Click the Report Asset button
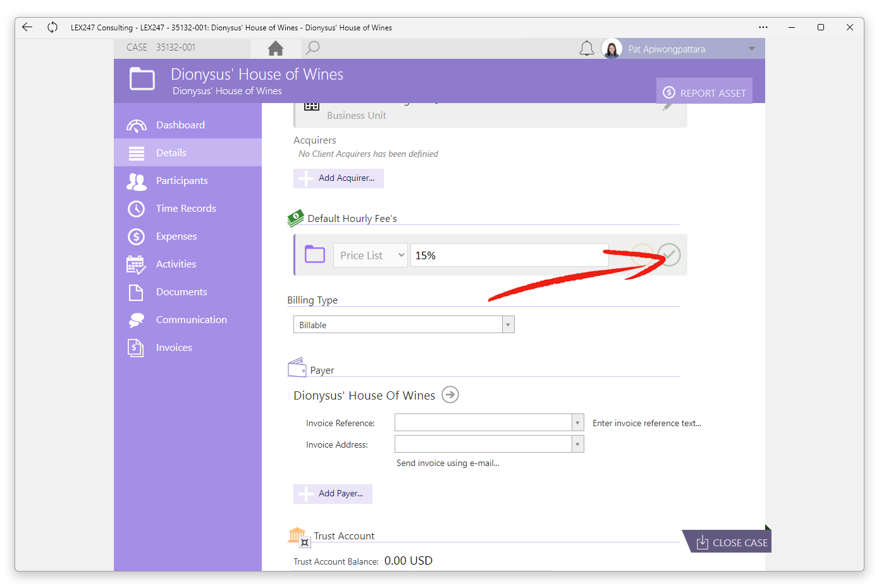Screen dimensions: 879x588 [704, 92]
